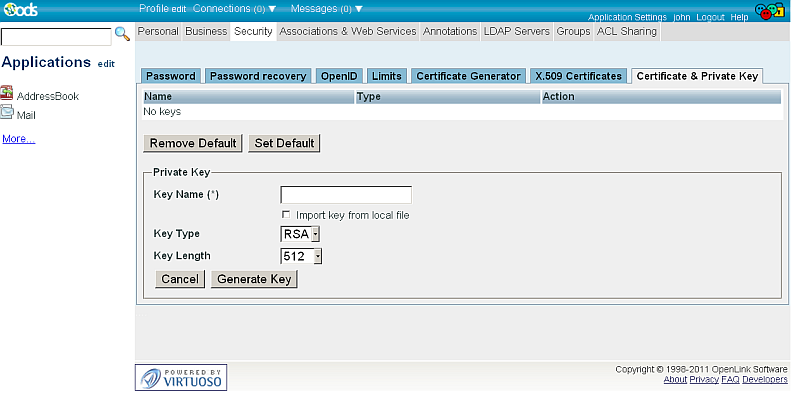Expand the Connections dropdown arrow
Viewport: 800px width, 397px height.
(x=272, y=9)
